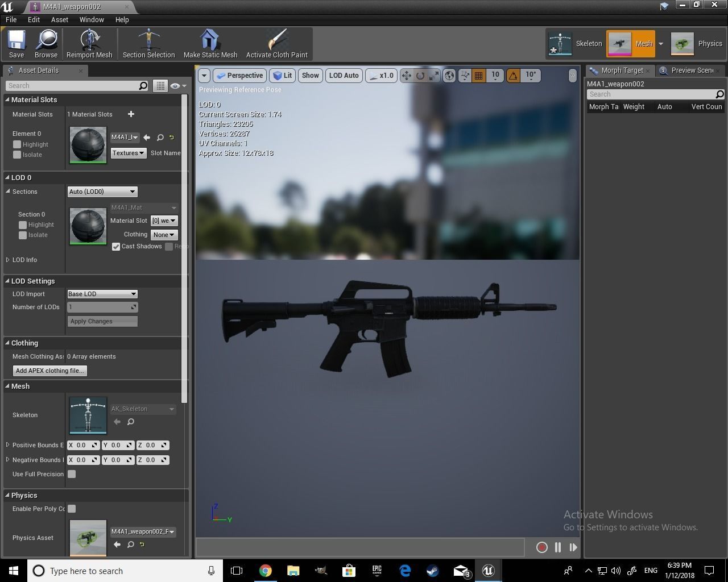Toggle the Lit view mode button
This screenshot has width=728, height=582.
[x=283, y=76]
